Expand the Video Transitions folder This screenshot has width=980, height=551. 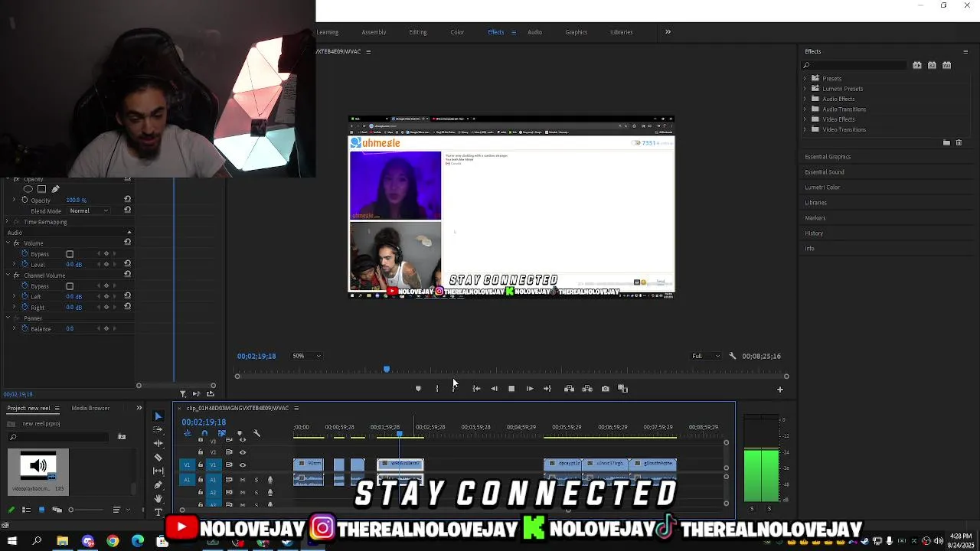point(805,129)
